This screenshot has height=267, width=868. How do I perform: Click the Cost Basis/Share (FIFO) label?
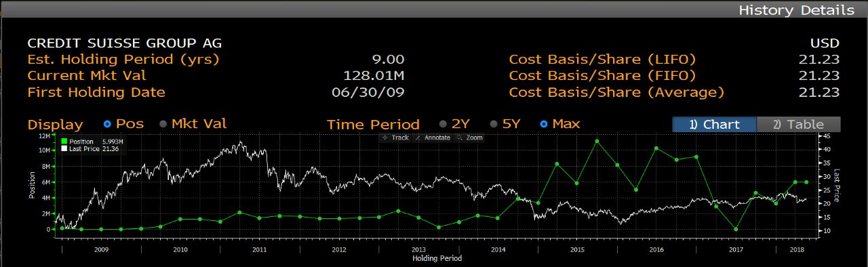point(602,76)
